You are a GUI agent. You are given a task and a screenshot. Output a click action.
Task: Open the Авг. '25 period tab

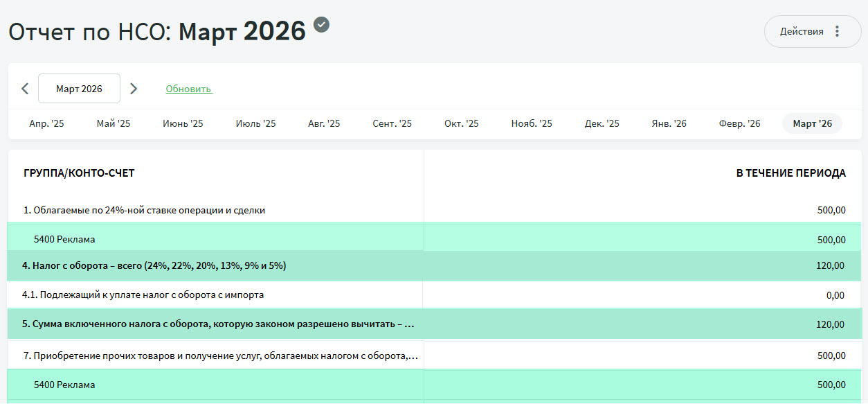point(324,123)
